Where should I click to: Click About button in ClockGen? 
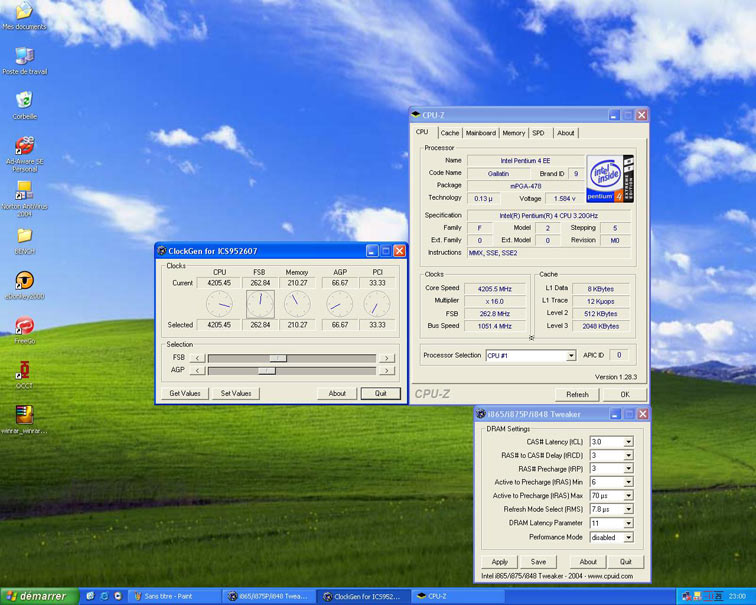click(x=337, y=393)
